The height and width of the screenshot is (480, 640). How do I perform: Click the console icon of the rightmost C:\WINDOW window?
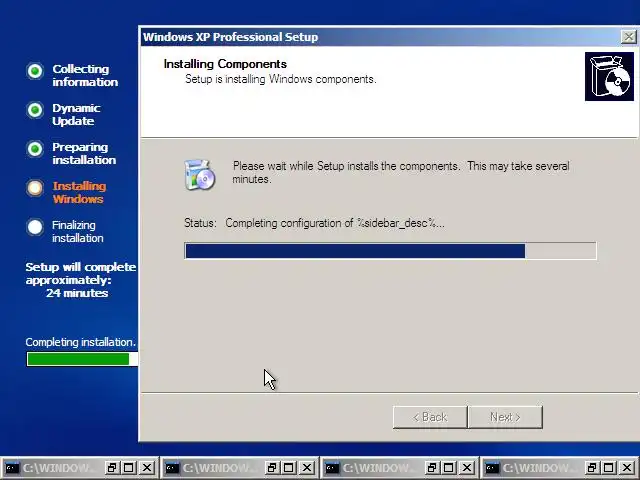tap(492, 468)
